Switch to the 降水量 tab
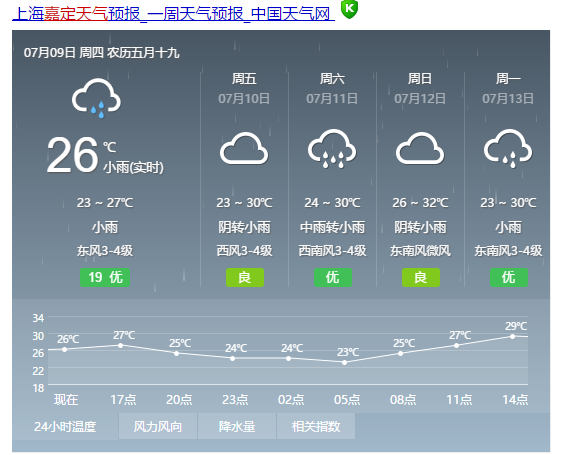Viewport: 566px width, 455px height. [237, 426]
